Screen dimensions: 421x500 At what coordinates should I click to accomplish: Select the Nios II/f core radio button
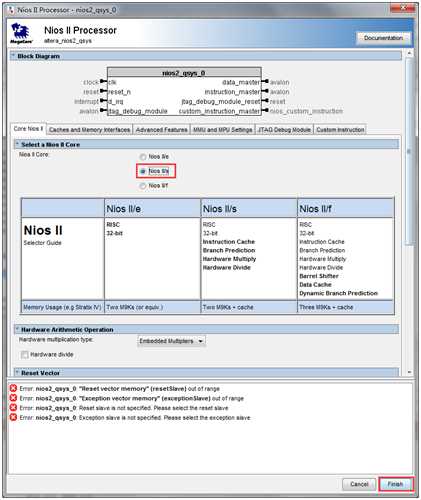[143, 186]
